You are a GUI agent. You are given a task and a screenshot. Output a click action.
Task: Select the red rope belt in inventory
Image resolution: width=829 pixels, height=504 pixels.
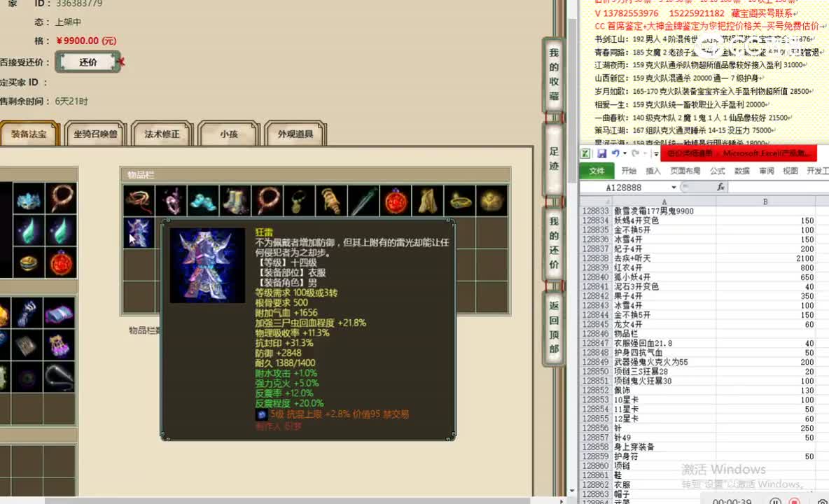coord(139,201)
